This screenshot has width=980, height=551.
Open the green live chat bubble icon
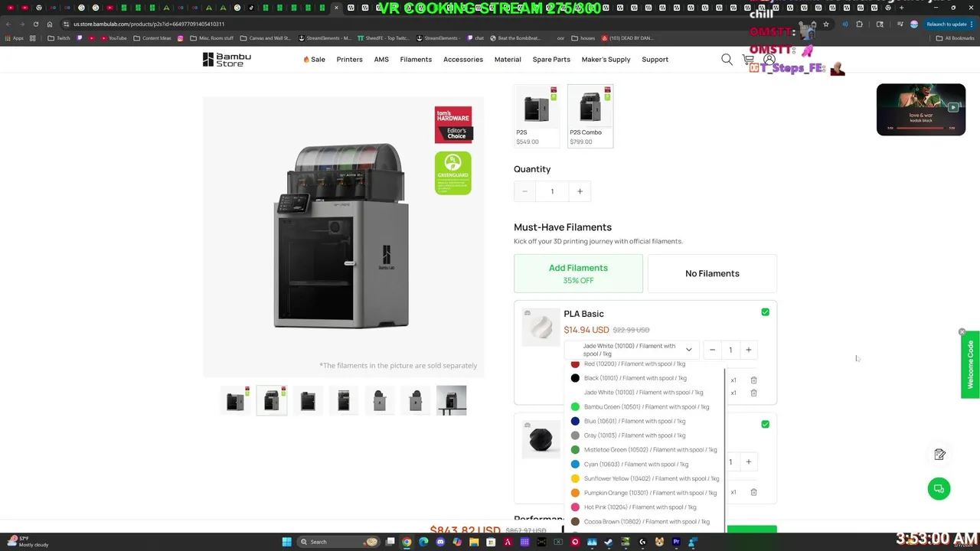pos(939,488)
